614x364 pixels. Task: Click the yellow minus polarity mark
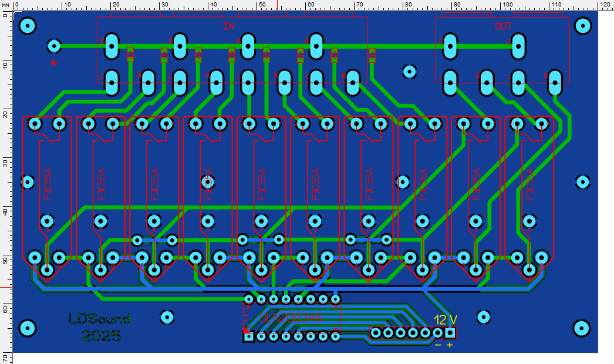click(x=438, y=345)
